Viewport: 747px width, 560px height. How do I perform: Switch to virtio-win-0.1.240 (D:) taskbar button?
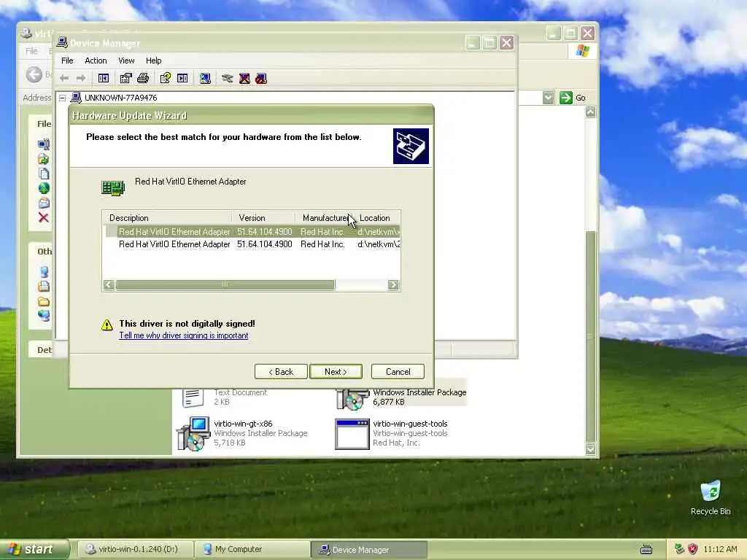(x=136, y=549)
